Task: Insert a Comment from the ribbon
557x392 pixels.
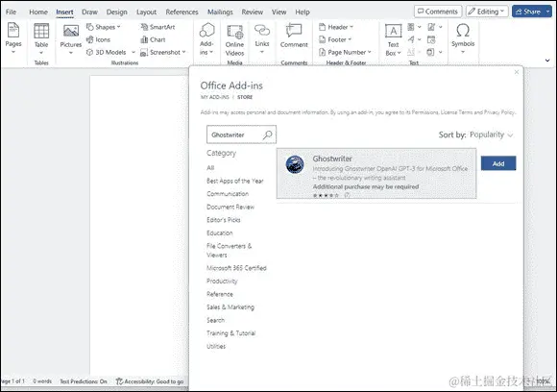Action: 294,36
